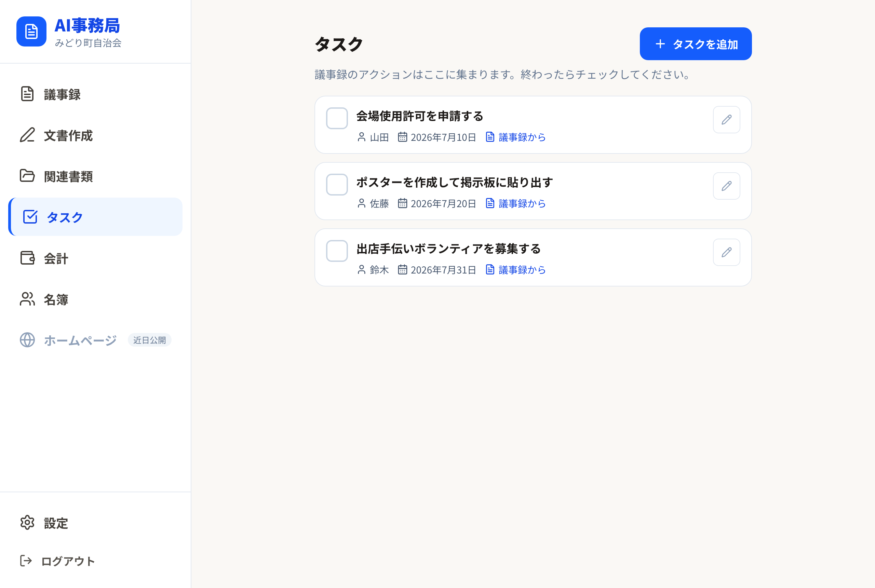Click the task title ポスターを作成して掲示板に貼り出す
The image size is (875, 588).
point(455,182)
